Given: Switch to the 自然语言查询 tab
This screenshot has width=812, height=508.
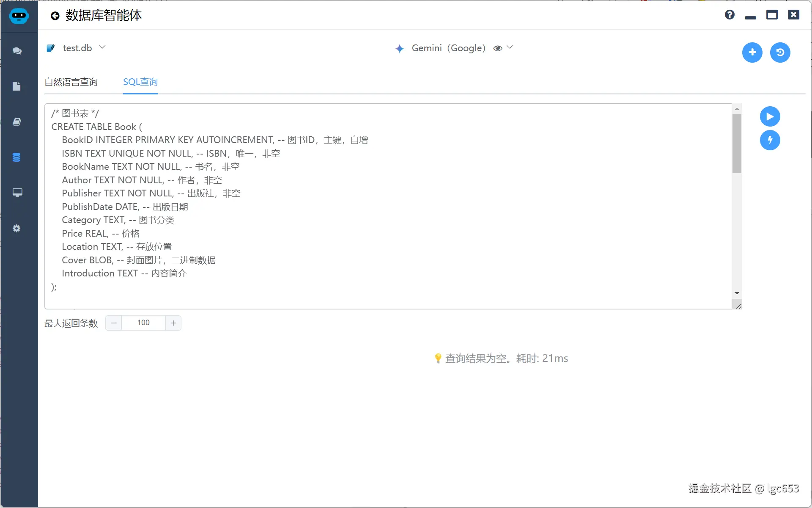Looking at the screenshot, I should (71, 82).
